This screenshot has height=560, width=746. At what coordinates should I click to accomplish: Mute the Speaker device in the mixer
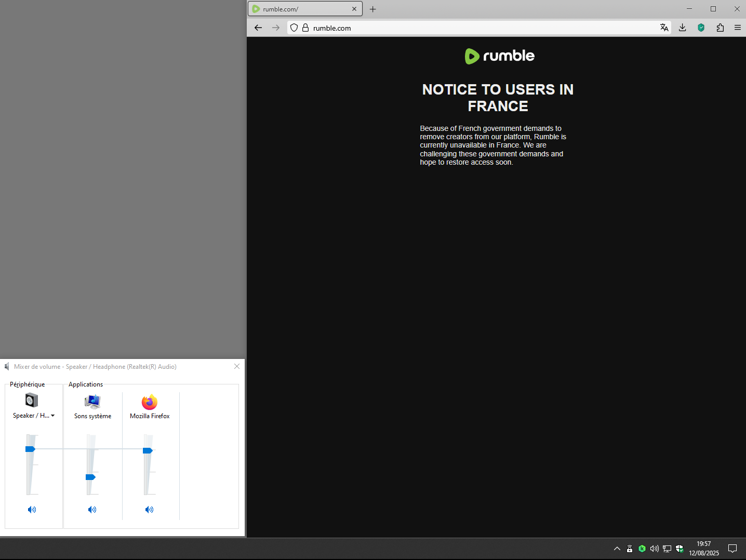(x=32, y=510)
